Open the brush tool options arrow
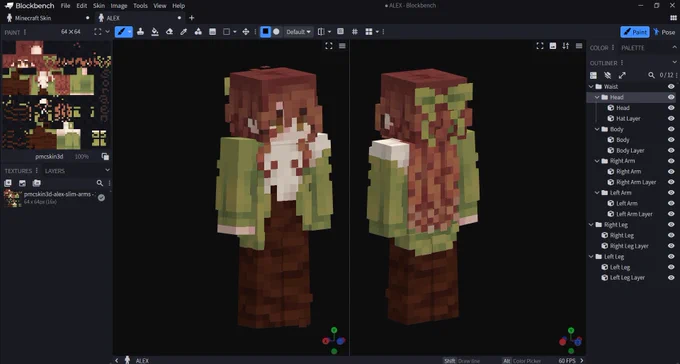The height and width of the screenshot is (364, 680). tap(130, 32)
